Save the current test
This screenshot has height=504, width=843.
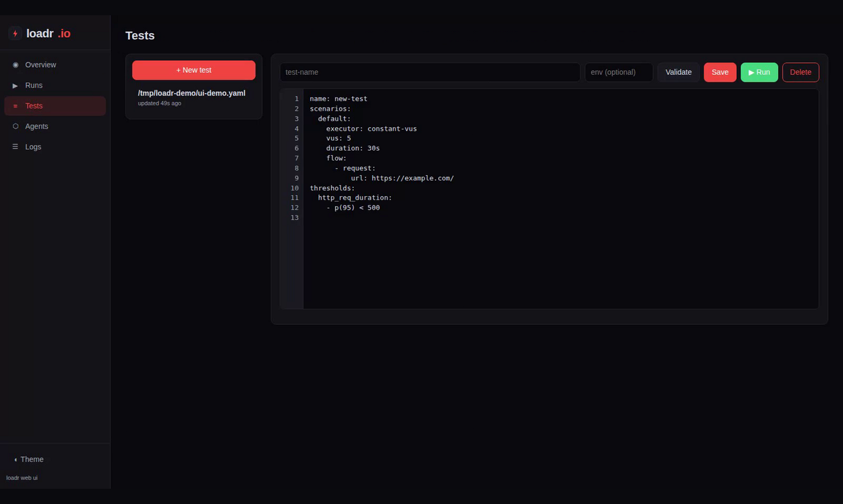tap(720, 72)
